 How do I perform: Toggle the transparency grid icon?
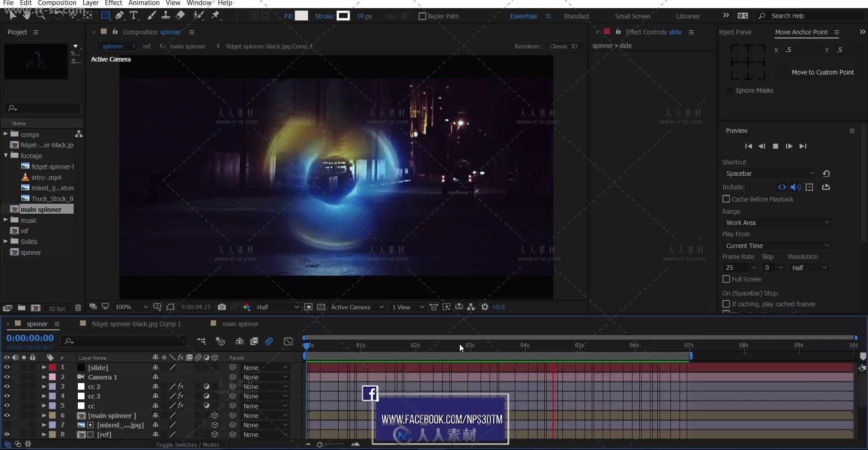tap(321, 307)
